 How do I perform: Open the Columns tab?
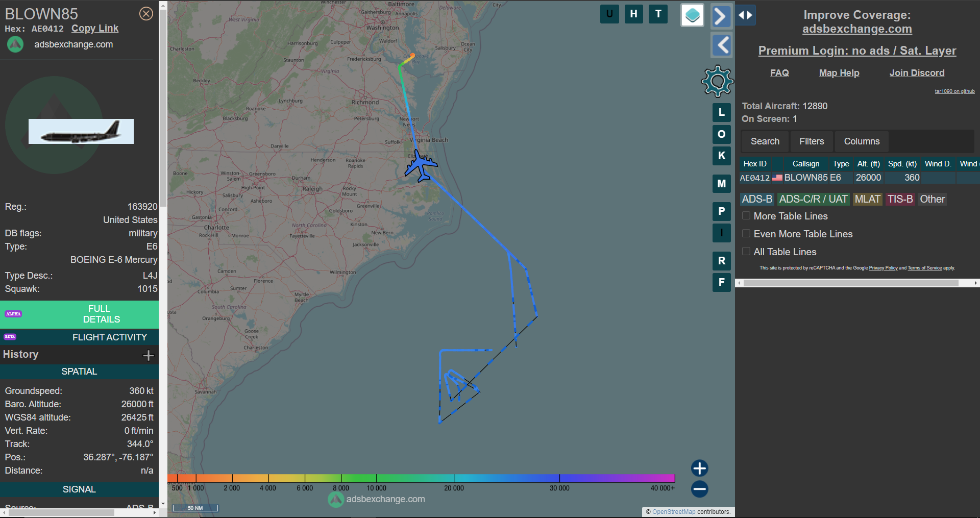pyautogui.click(x=862, y=141)
